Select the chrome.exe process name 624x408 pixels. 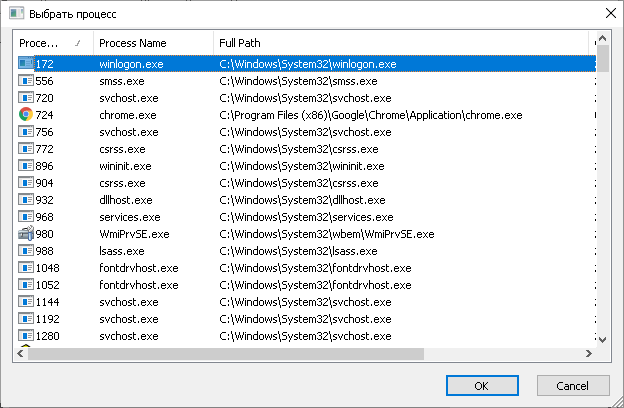pos(128,115)
